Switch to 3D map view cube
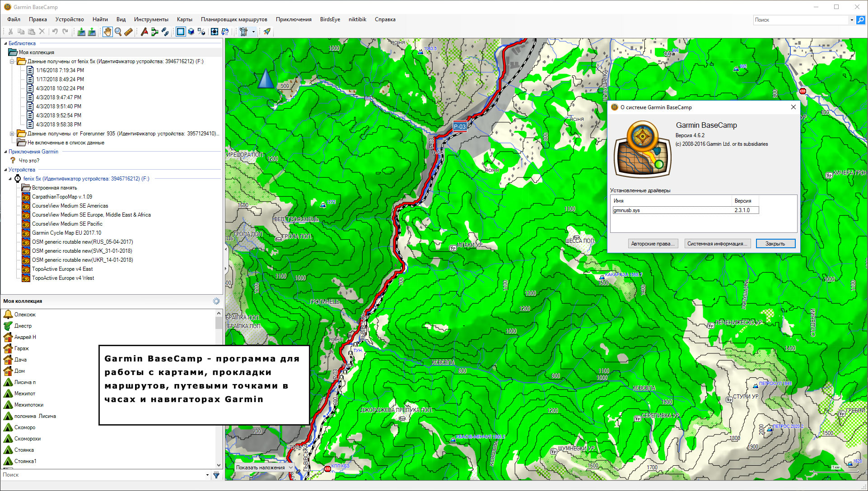The image size is (868, 491). (x=191, y=32)
